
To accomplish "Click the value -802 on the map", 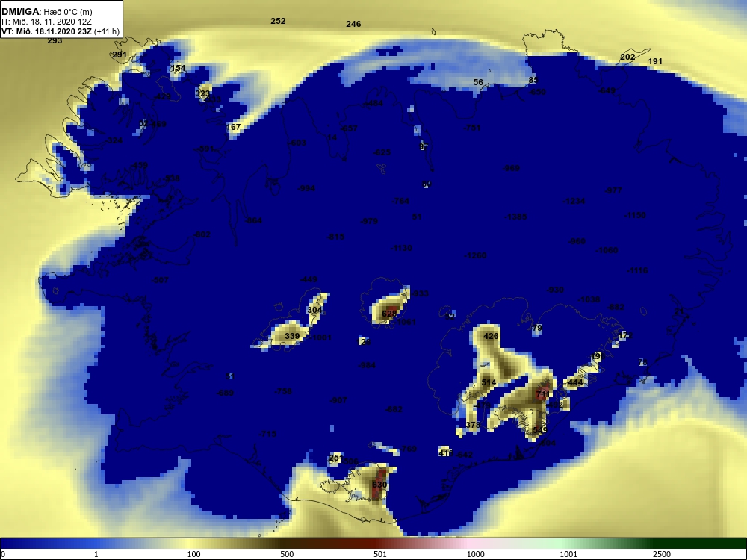I will [202, 234].
